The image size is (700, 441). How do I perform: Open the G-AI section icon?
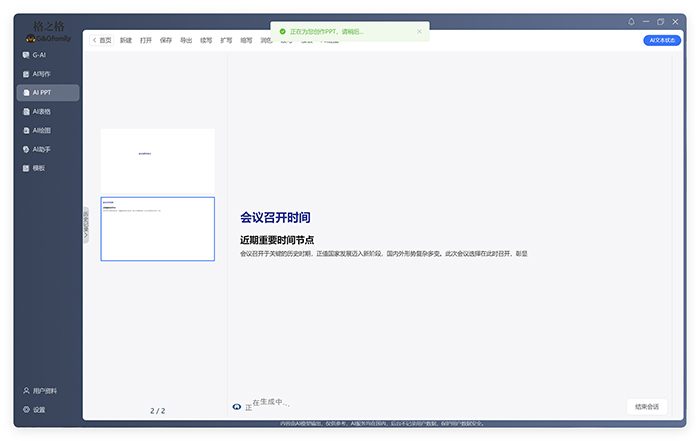click(x=26, y=55)
